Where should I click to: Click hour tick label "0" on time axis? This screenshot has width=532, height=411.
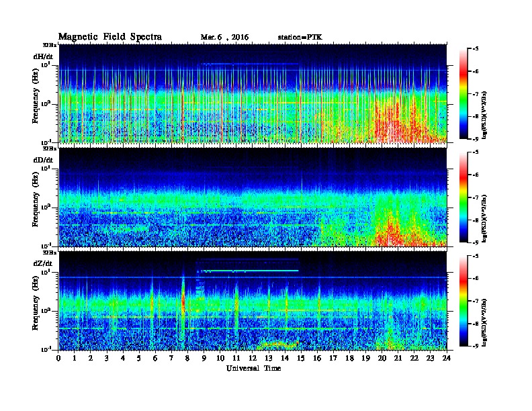pyautogui.click(x=58, y=359)
